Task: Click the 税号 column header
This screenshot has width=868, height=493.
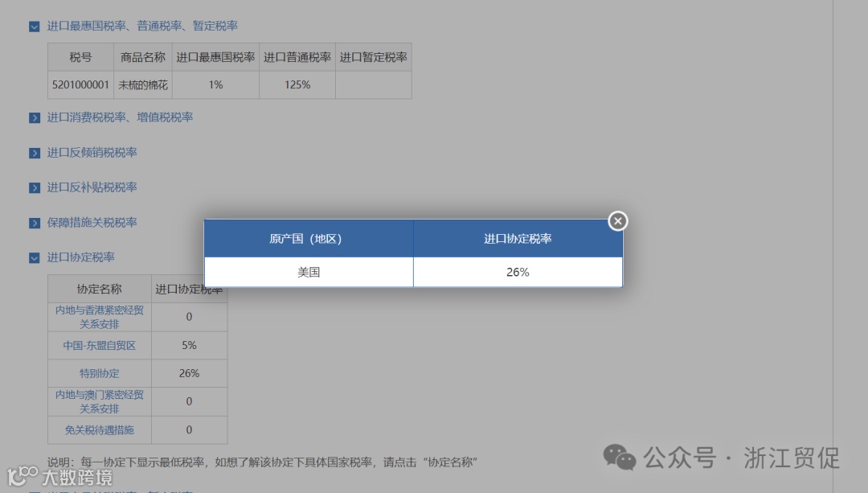Action: [81, 57]
